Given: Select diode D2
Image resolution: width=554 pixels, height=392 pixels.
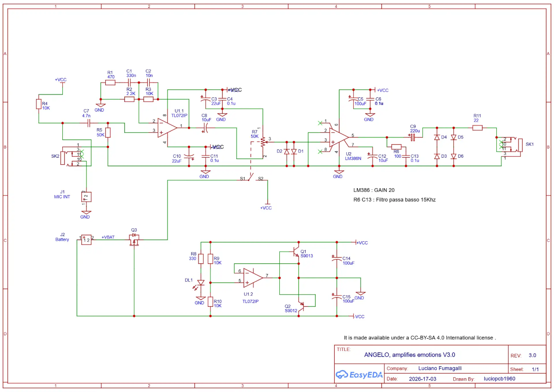Looking at the screenshot, I should click(286, 151).
